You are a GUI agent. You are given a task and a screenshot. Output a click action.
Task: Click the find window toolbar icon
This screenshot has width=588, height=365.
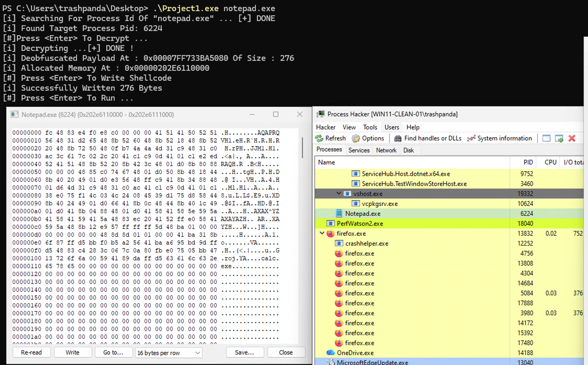pos(546,138)
